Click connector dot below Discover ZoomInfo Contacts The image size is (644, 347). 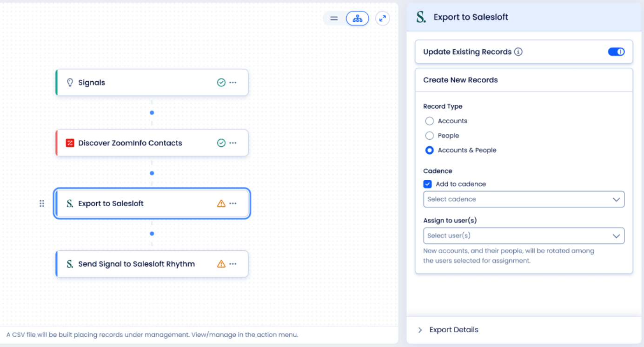pyautogui.click(x=152, y=173)
